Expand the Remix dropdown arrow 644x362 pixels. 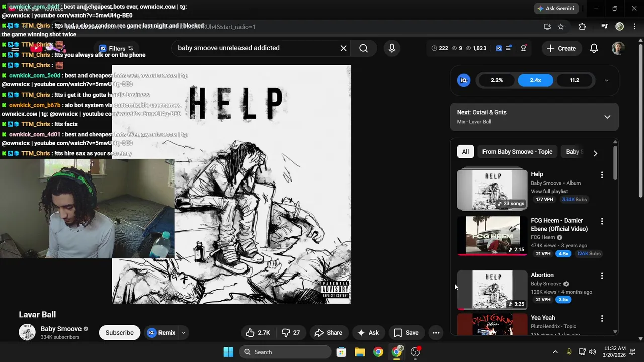[x=183, y=333]
